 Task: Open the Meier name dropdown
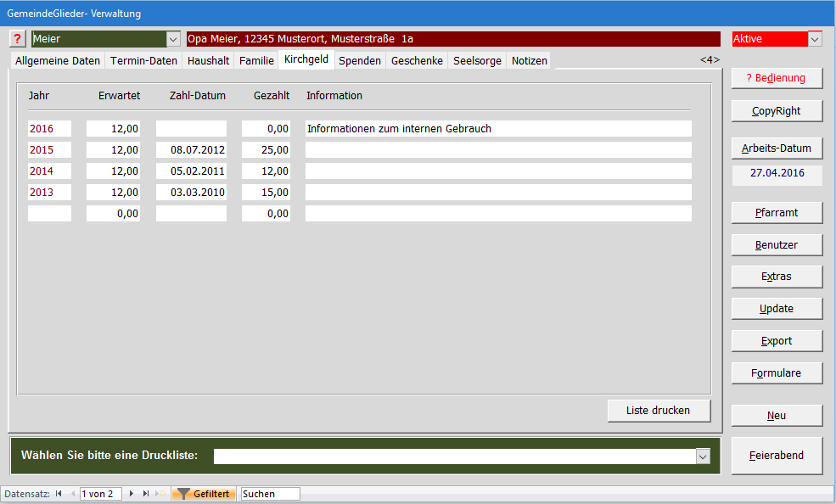click(173, 39)
